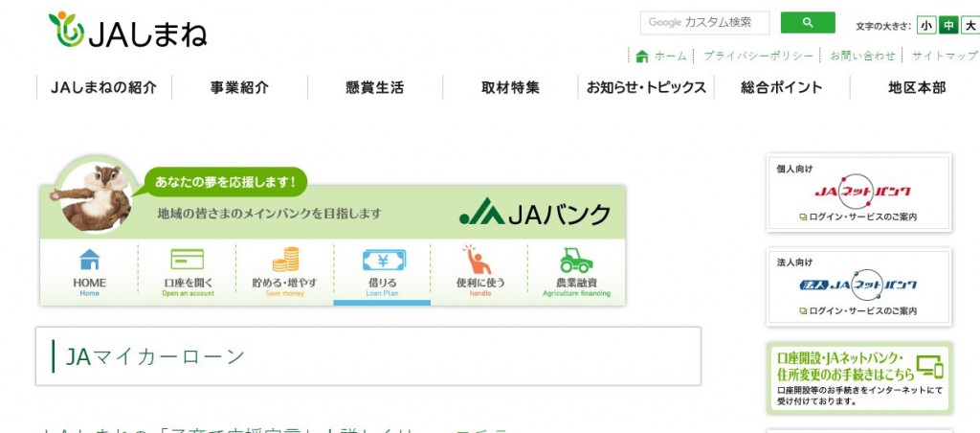Viewport: 980px width, 433px height.
Task: Set text size to 小
Action: click(x=926, y=26)
